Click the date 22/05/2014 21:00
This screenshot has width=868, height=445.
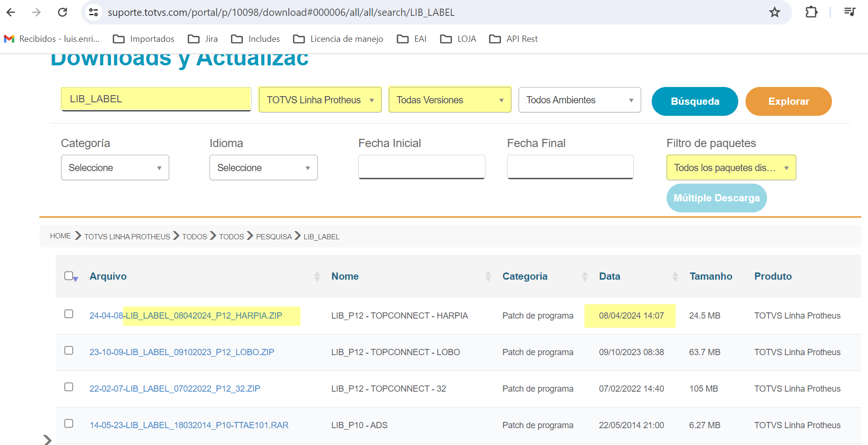coord(632,425)
